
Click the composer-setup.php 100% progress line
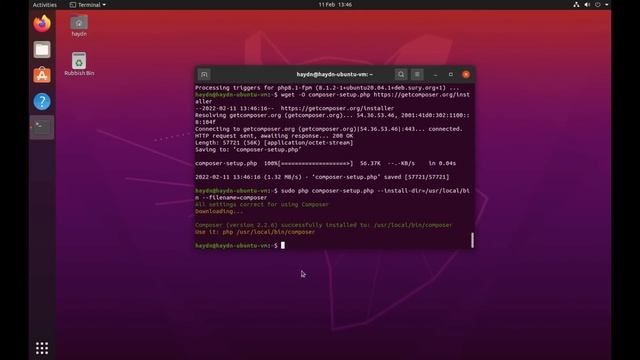click(325, 163)
